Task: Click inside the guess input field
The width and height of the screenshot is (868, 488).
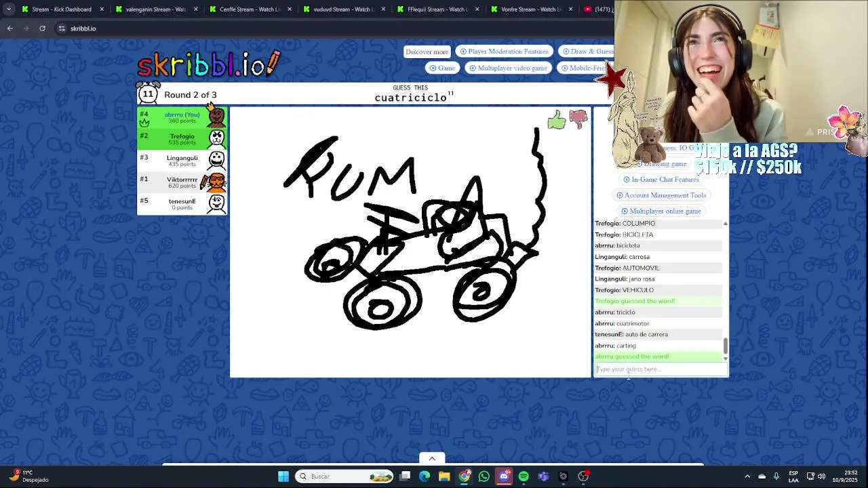Action: [661, 369]
